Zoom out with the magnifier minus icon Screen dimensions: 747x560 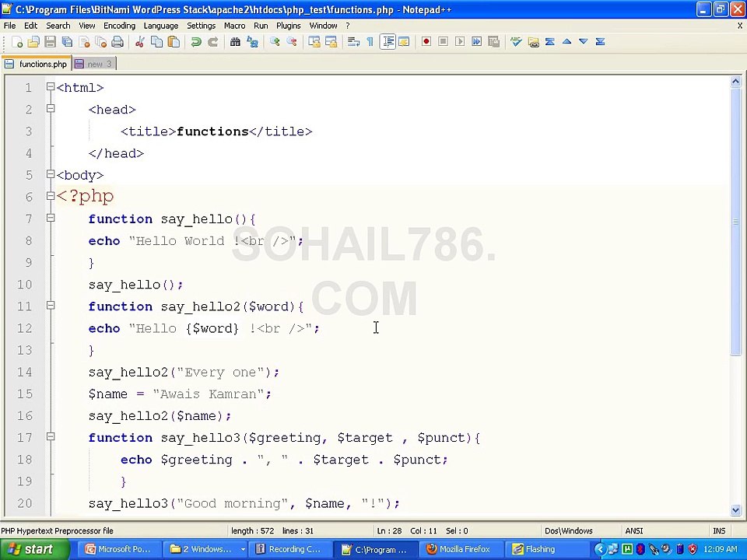pyautogui.click(x=292, y=42)
